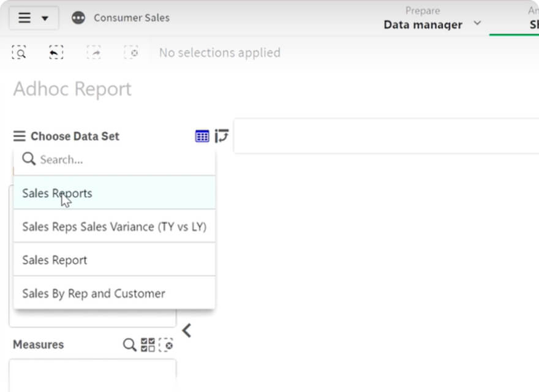Screen dimensions: 539x392
Task: Clear Measures selections icon
Action: (x=166, y=345)
